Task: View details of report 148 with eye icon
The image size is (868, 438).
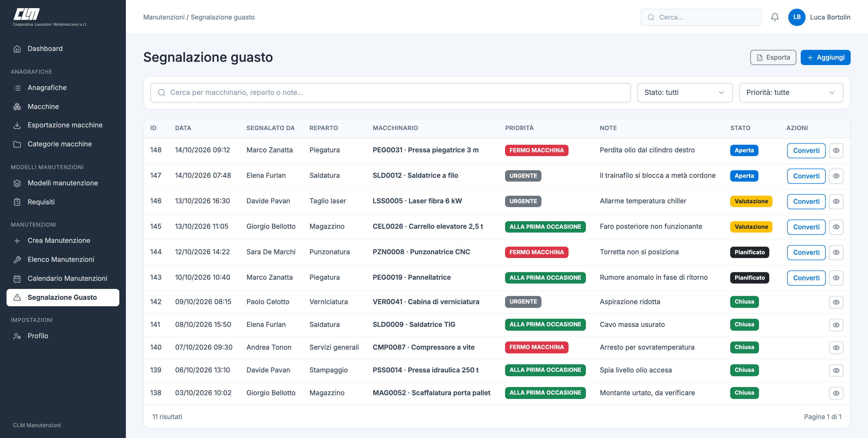Action: point(836,150)
